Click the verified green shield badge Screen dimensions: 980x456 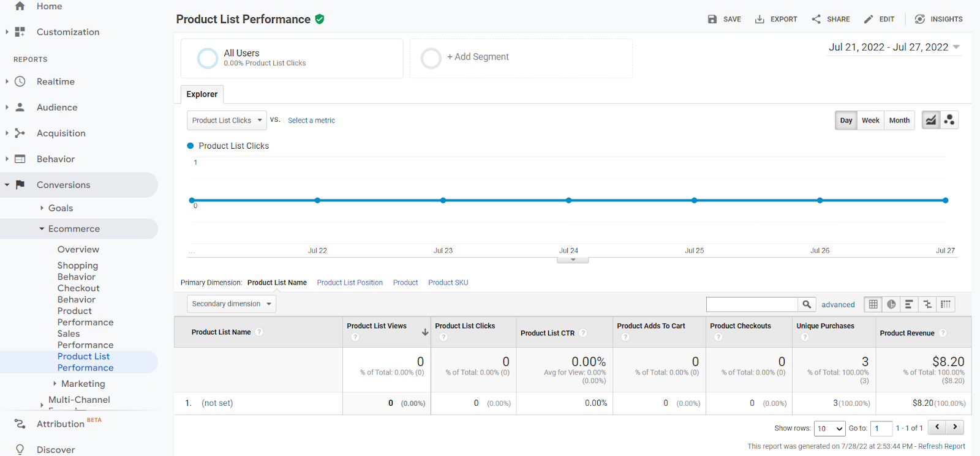(x=320, y=19)
